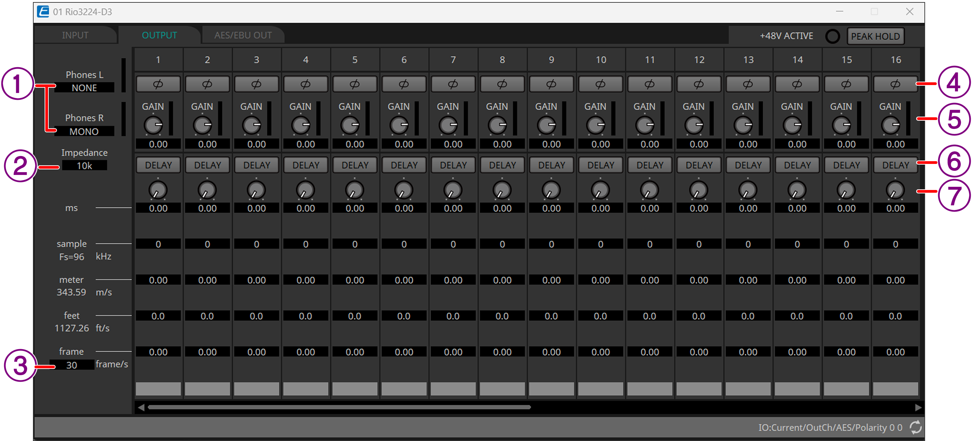The height and width of the screenshot is (441, 980).
Task: Turn on DELAY for channel 12
Action: tap(699, 165)
